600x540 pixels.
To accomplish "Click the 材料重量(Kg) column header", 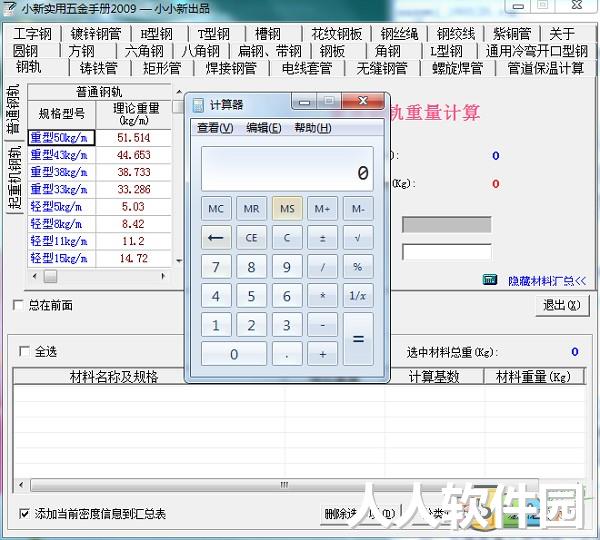I will pos(533,377).
